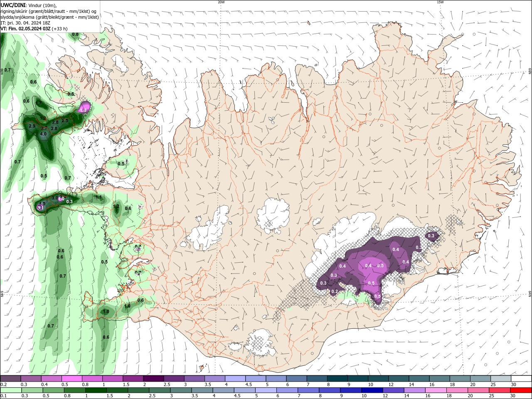532x399 pixels.
Task: Click the '1.2' rainfall value on the map
Action: click(116, 206)
